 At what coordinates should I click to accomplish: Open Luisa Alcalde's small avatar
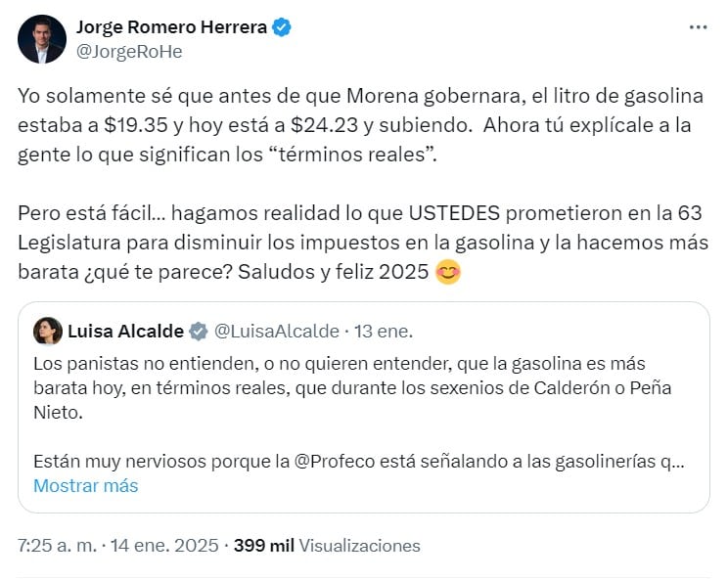pyautogui.click(x=47, y=332)
